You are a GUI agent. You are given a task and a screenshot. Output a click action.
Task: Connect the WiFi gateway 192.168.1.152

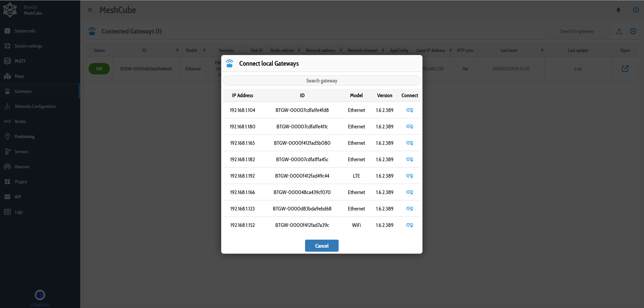click(409, 225)
